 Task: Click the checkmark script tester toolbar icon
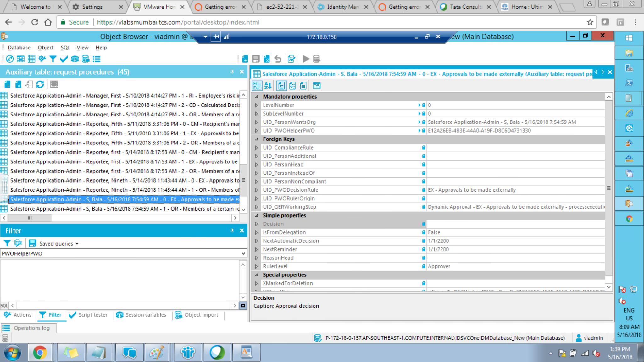64,59
